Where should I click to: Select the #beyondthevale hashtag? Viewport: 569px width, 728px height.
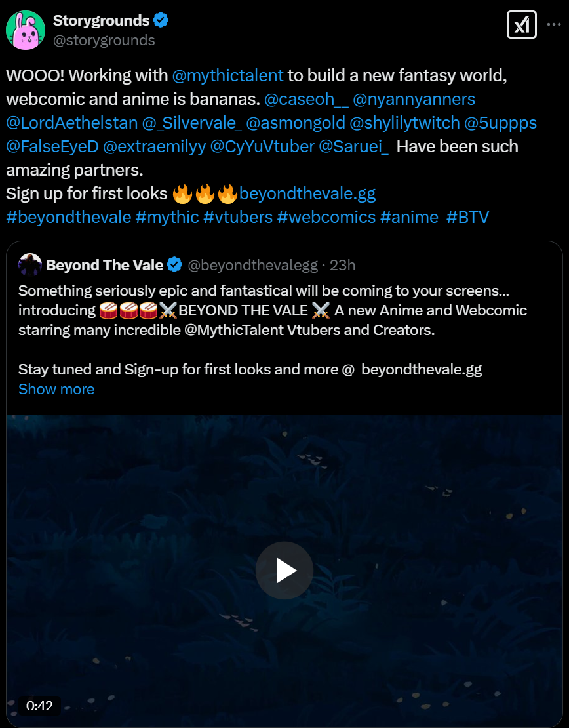[69, 217]
